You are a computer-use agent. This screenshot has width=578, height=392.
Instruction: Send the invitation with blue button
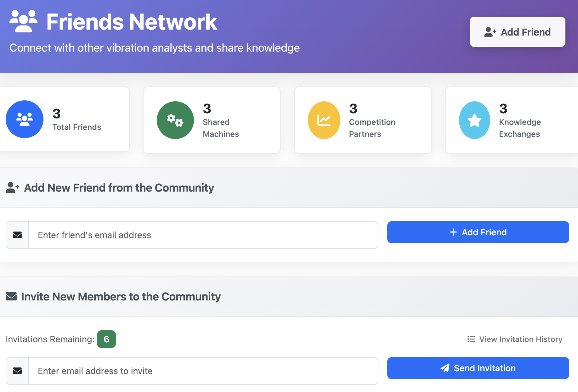coord(478,368)
